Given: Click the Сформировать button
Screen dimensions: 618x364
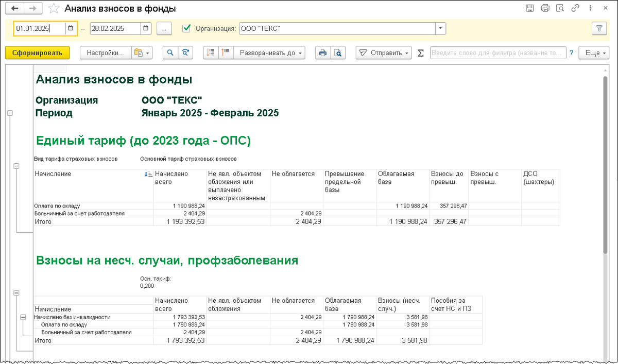Looking at the screenshot, I should [x=37, y=53].
